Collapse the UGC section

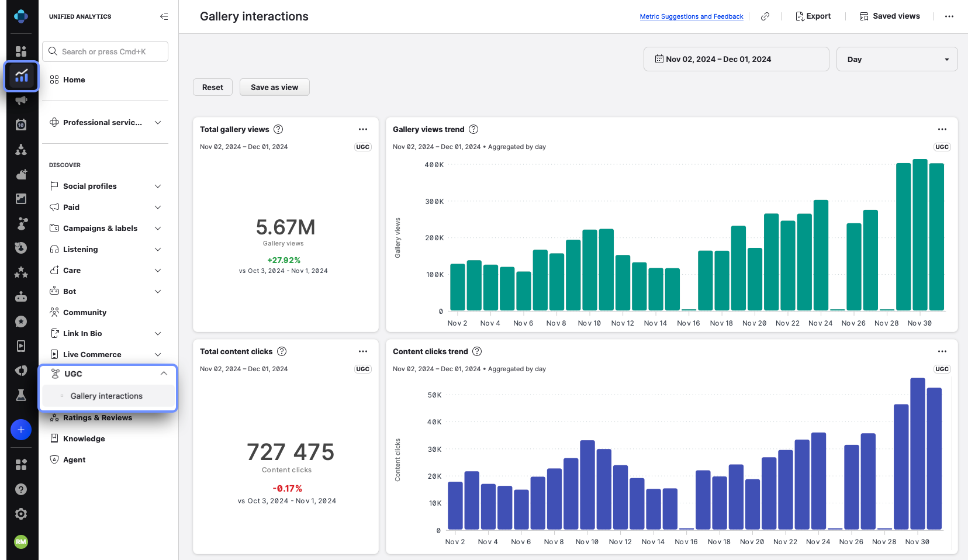(164, 374)
